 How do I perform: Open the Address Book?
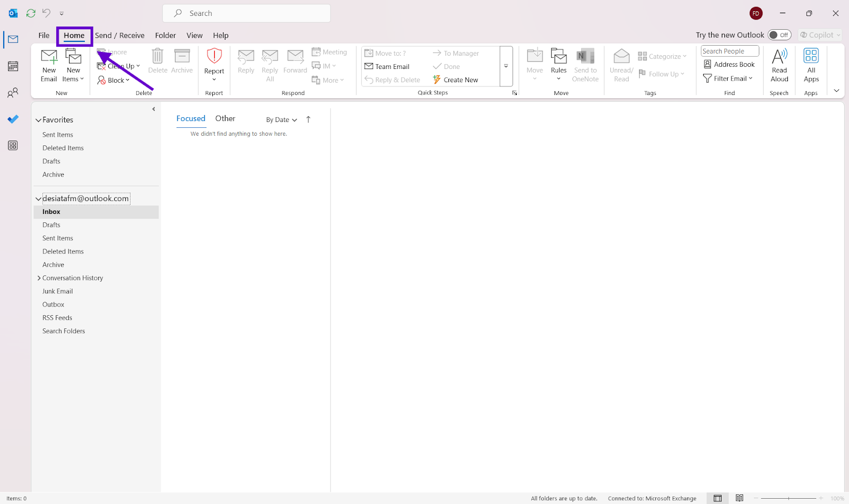pyautogui.click(x=729, y=64)
